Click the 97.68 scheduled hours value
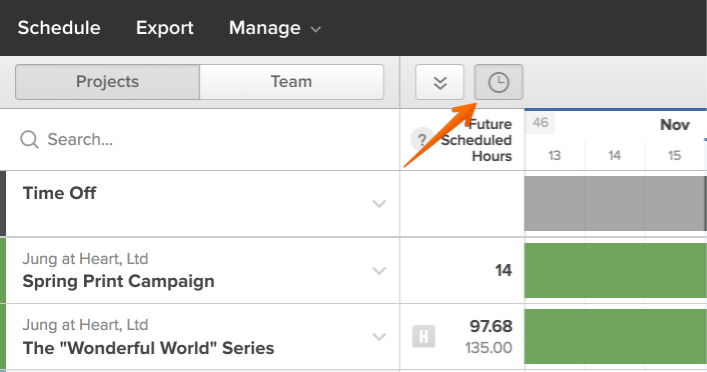Viewport: 707px width, 372px height. click(491, 326)
